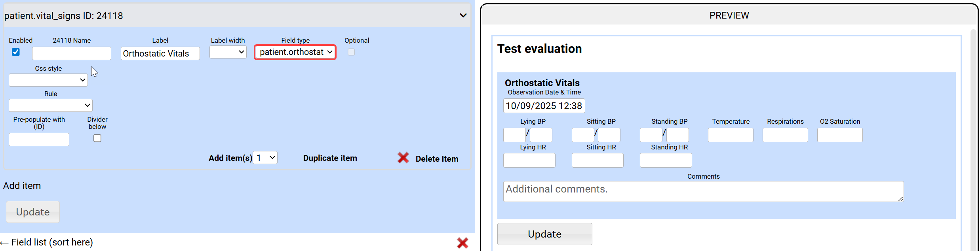The width and height of the screenshot is (980, 251).
Task: Click the Observation Date & Time field
Action: coord(544,106)
